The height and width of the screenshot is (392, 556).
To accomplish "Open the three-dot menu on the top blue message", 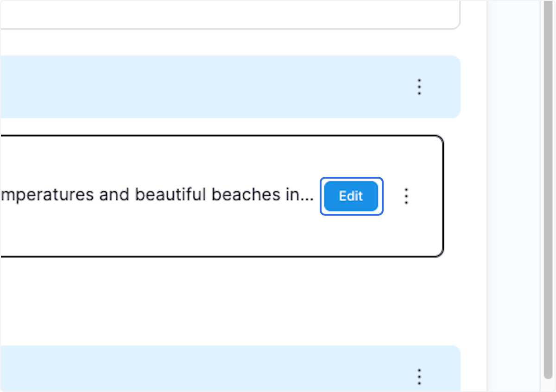I will tap(419, 87).
